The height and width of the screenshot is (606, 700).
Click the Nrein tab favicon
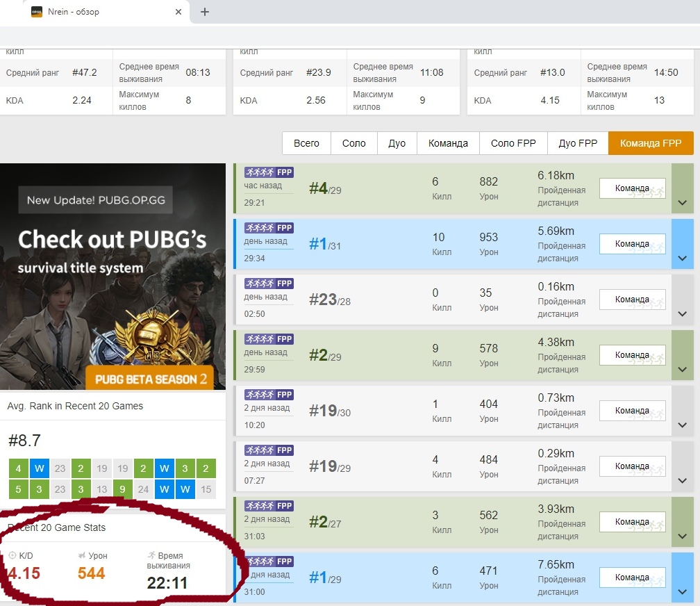click(37, 12)
